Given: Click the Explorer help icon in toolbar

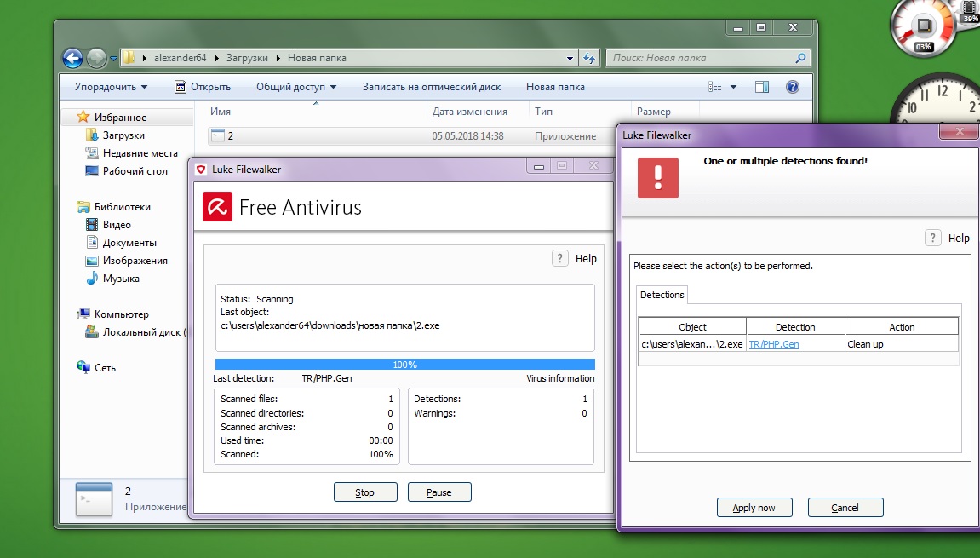Looking at the screenshot, I should (792, 87).
